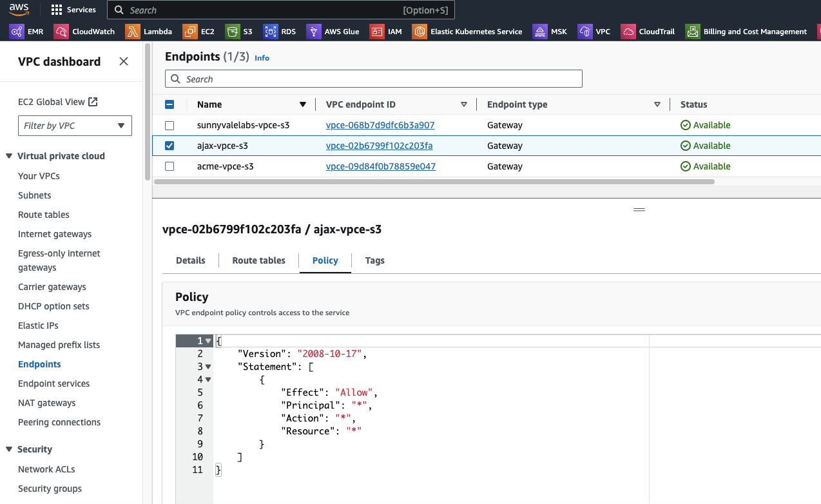821x504 pixels.
Task: Open the VPC shortcut icon
Action: tap(585, 32)
